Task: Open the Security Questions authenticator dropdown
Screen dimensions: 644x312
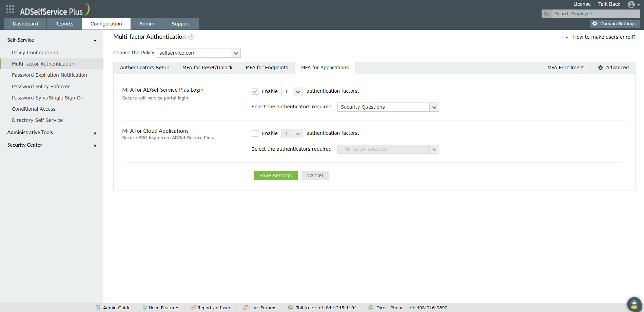Action: [x=434, y=107]
